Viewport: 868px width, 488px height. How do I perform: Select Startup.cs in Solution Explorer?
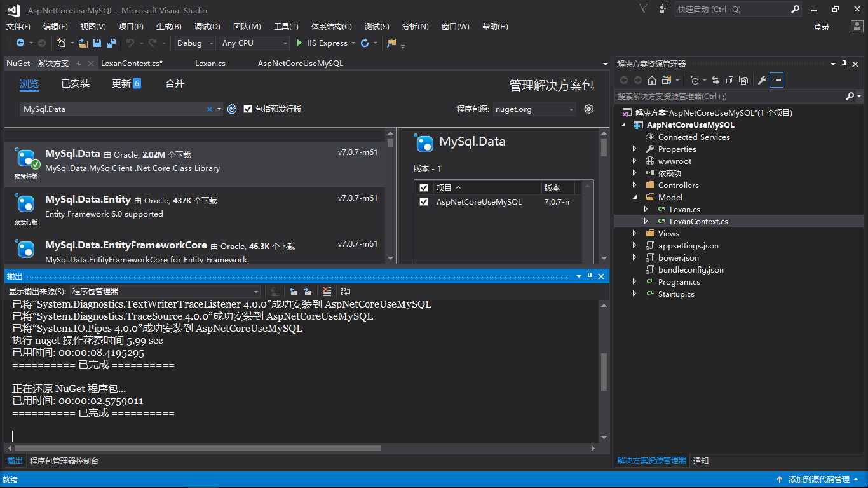[676, 294]
